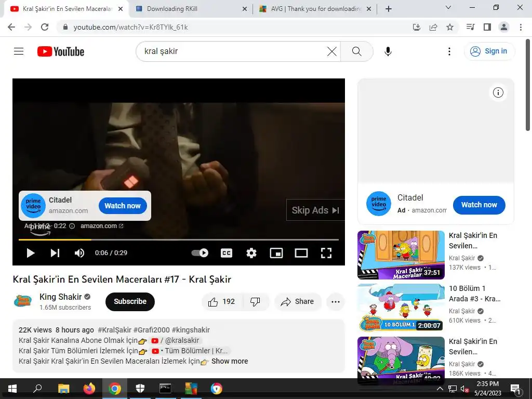
Task: Open the 37:51 recommended video thumbnail
Action: coord(401,255)
